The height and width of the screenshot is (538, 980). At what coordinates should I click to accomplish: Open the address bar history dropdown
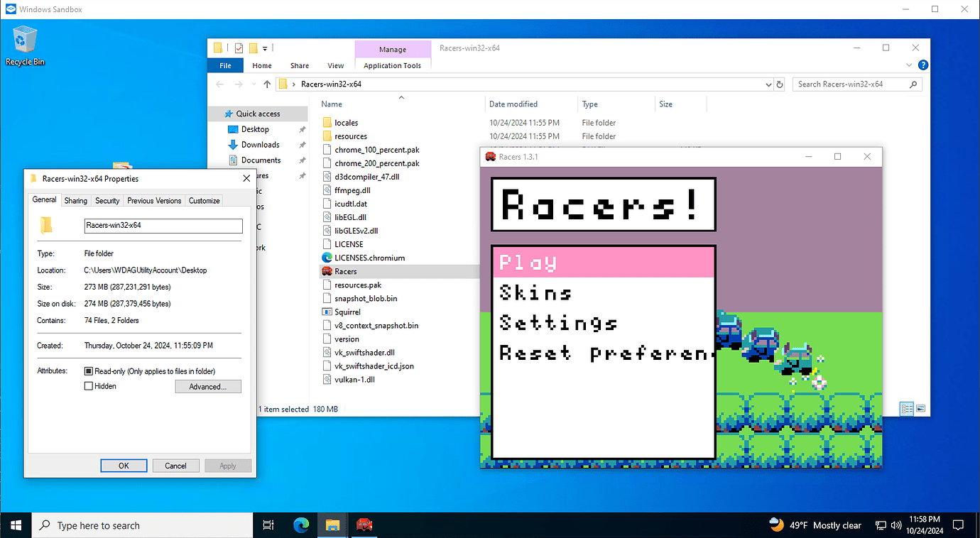(768, 84)
